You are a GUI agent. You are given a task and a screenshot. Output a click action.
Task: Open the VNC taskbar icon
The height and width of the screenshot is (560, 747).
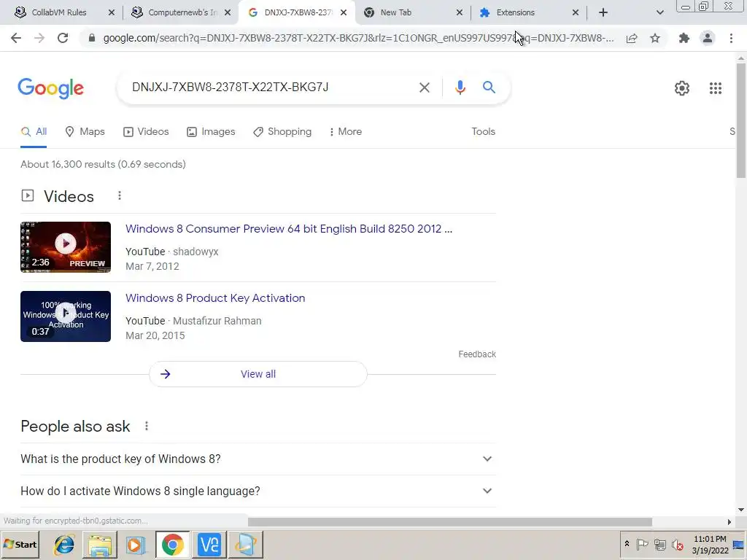coord(209,544)
